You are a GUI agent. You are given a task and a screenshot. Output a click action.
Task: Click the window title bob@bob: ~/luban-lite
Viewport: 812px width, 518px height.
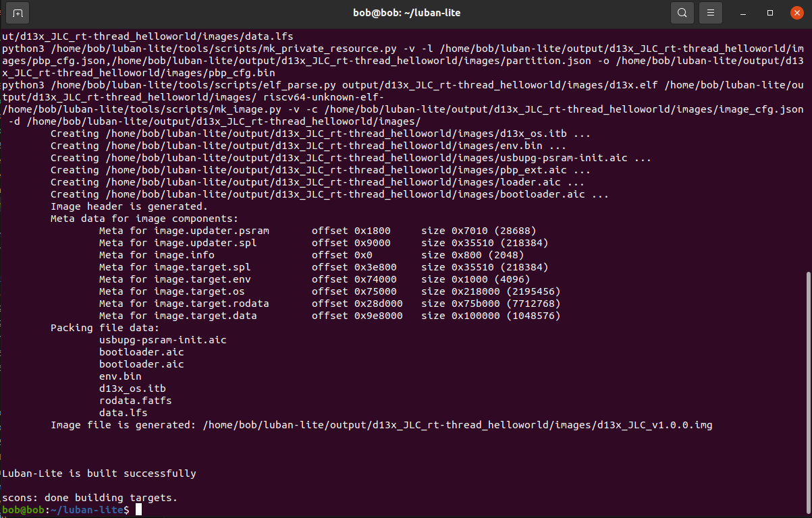407,13
